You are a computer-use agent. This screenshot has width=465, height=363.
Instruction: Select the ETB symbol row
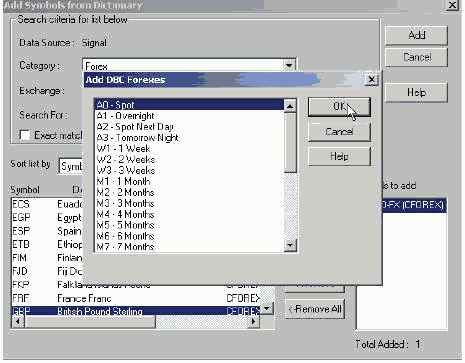47,244
